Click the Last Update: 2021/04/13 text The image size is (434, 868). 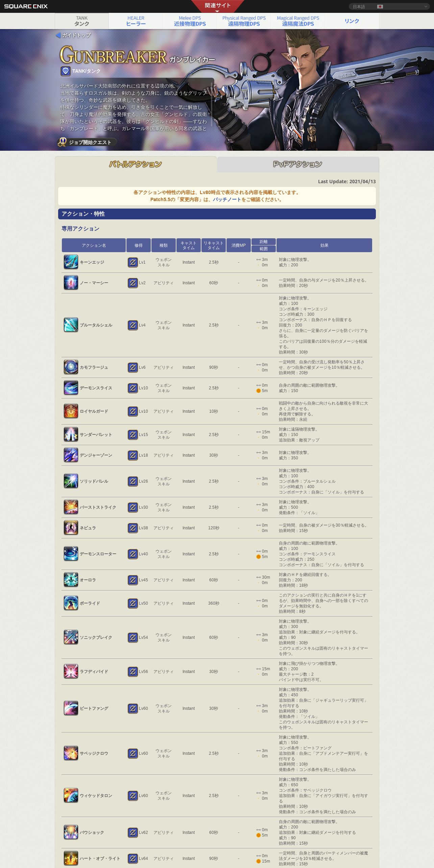347,182
